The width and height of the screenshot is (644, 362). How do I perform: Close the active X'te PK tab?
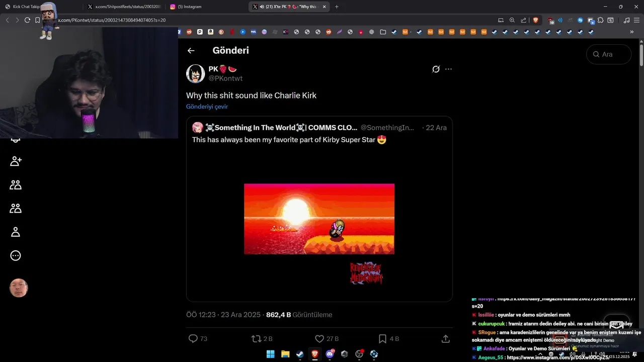point(324,7)
